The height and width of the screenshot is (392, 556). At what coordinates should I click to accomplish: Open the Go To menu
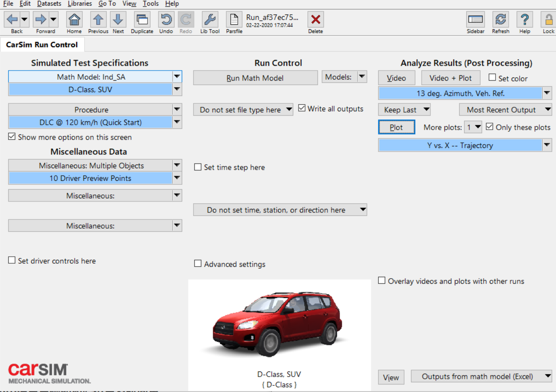107,4
